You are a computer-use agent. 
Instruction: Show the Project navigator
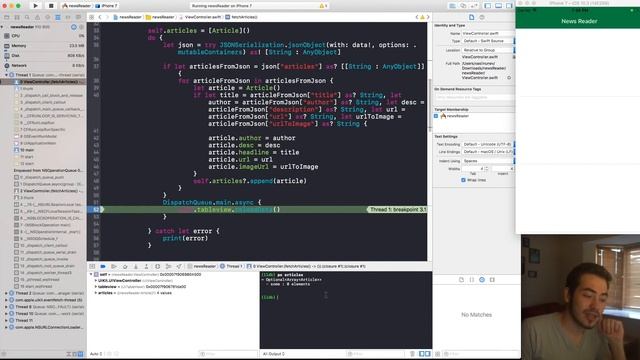point(7,17)
